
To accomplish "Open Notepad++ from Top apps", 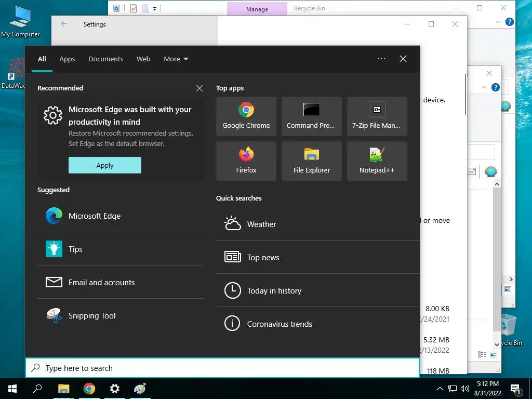I will 377,161.
